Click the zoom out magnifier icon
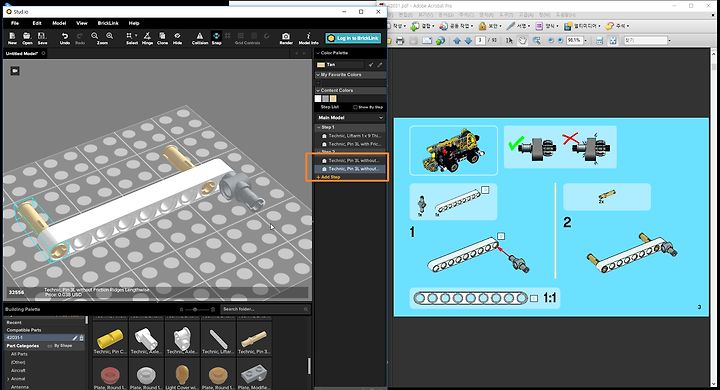This screenshot has width=720, height=390. pyautogui.click(x=95, y=36)
